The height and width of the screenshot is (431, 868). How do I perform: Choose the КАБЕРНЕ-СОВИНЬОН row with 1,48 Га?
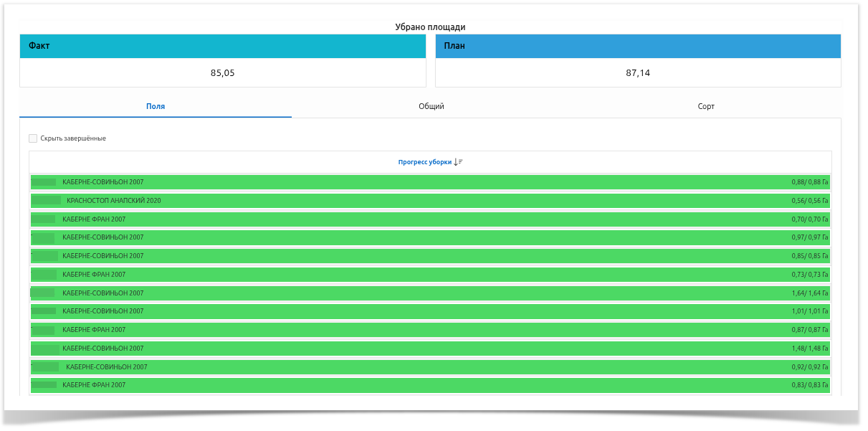coord(430,349)
